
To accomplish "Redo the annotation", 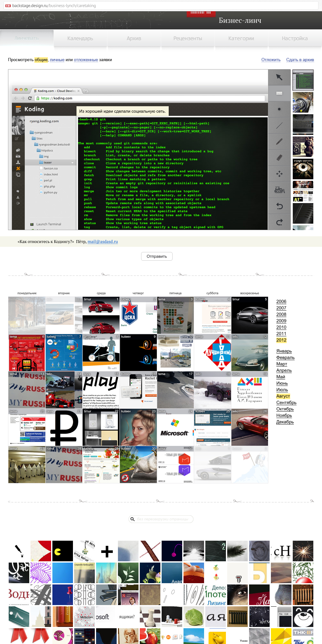I will [279, 222].
